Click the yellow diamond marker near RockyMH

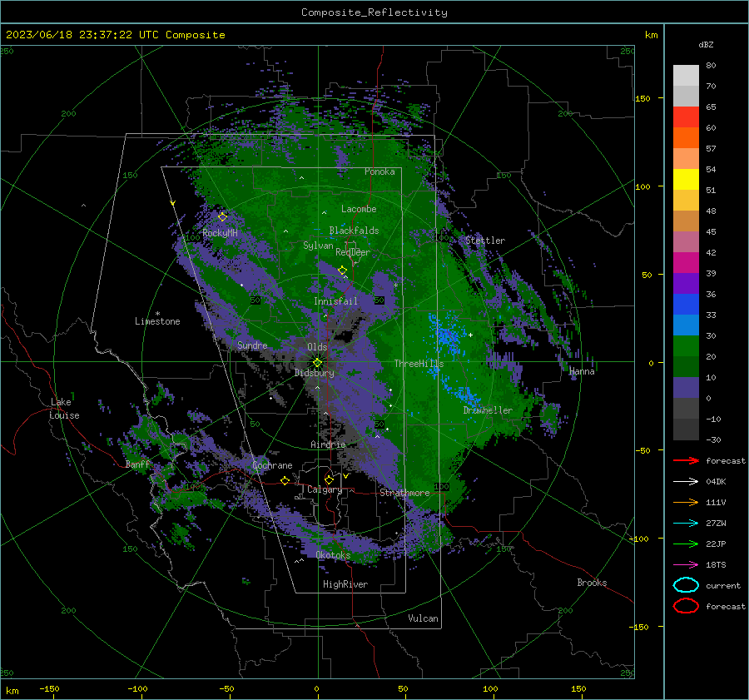222,217
